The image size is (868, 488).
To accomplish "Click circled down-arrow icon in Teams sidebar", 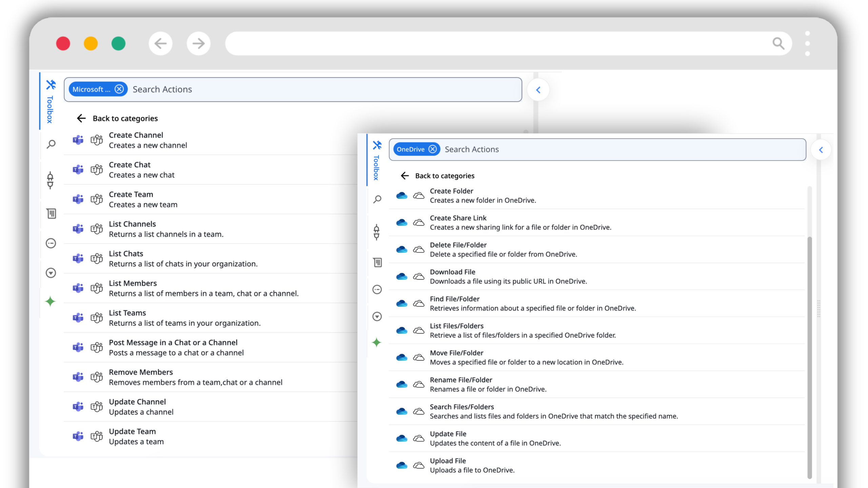I will click(x=51, y=273).
